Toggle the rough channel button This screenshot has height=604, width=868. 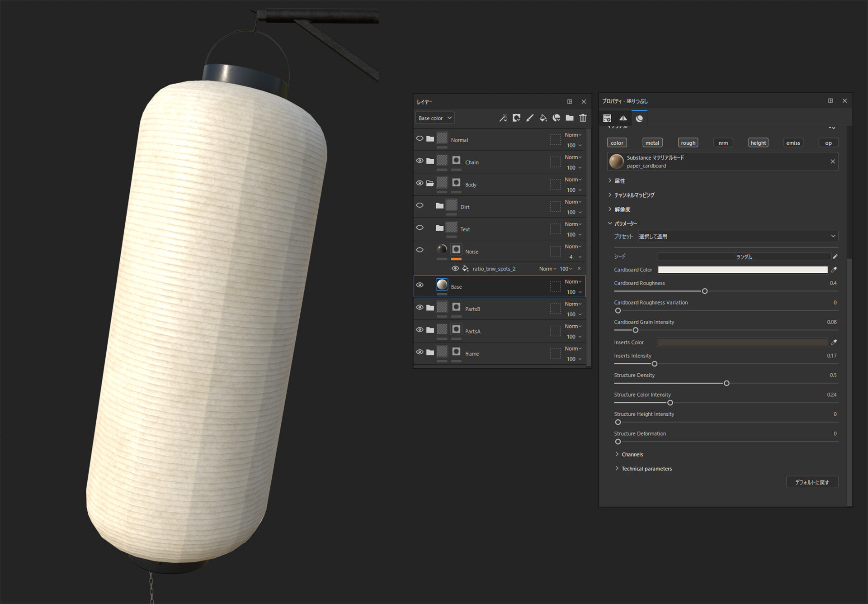[688, 143]
